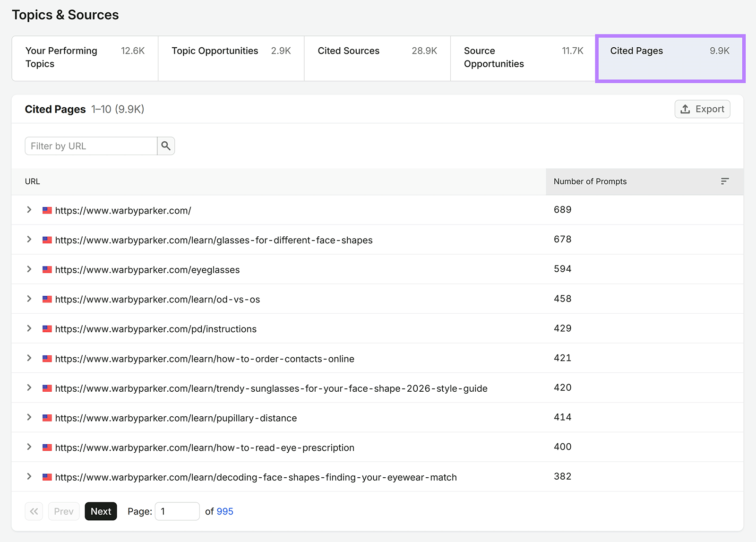The height and width of the screenshot is (542, 756).
Task: Expand the decoding-face-shapes row
Action: tap(29, 476)
